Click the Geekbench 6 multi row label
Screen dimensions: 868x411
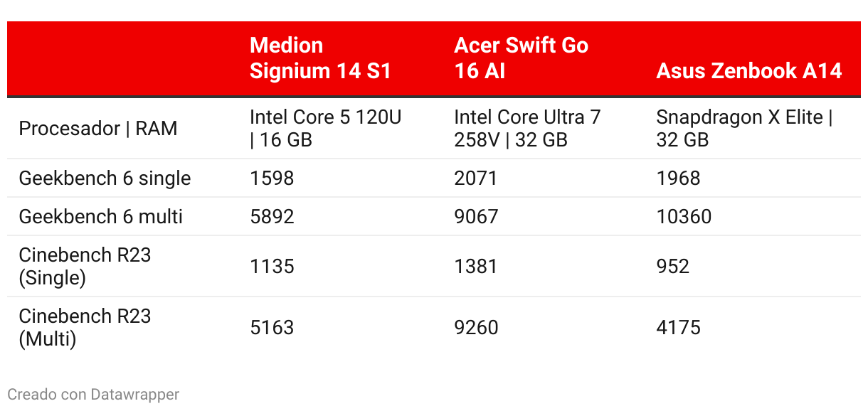coord(100,216)
